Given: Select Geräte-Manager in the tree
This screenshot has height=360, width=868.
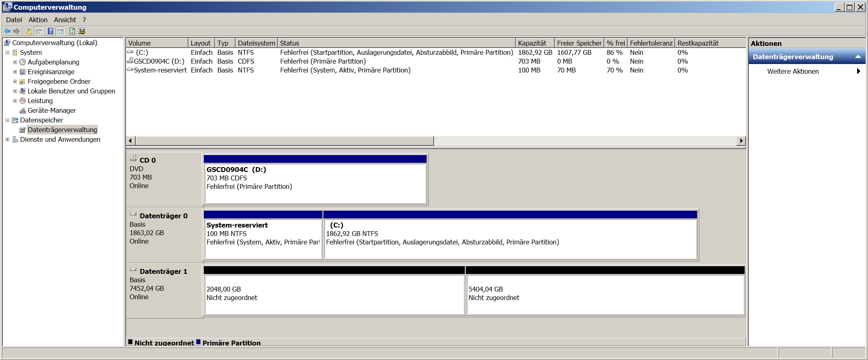Looking at the screenshot, I should coord(52,110).
